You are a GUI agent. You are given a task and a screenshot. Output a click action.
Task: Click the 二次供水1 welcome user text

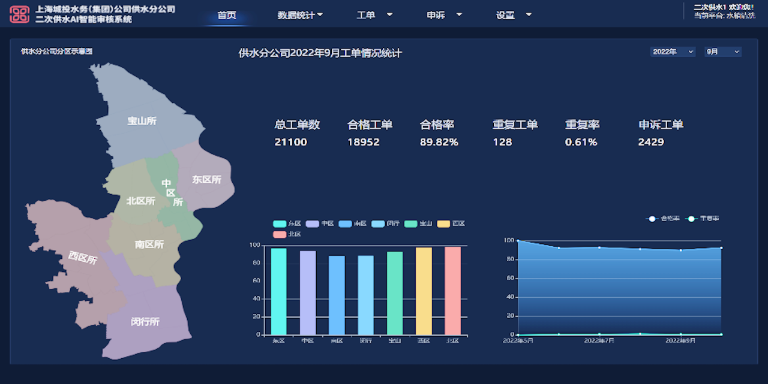pos(724,7)
